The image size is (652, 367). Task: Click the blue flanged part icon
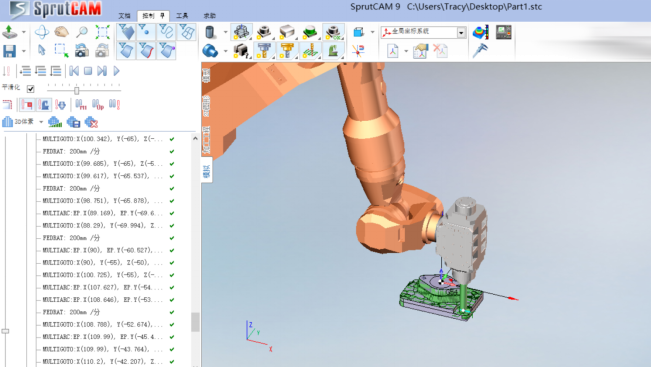211,51
